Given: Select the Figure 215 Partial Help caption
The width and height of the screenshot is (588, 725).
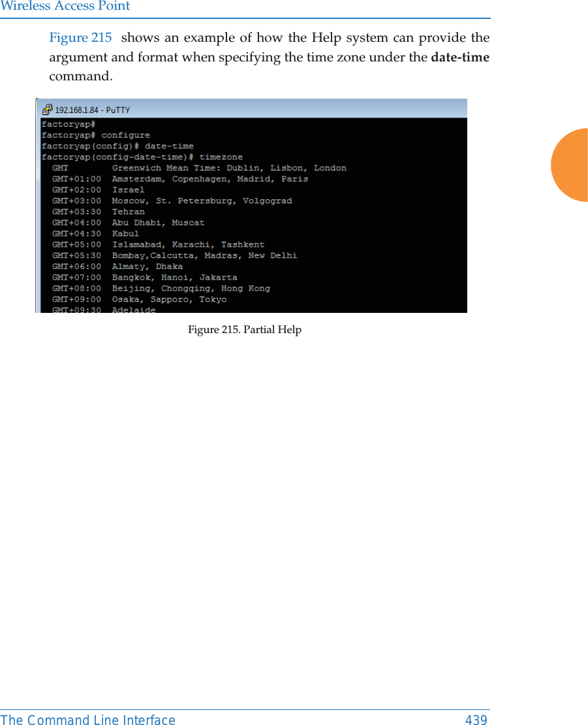Looking at the screenshot, I should point(244,329).
